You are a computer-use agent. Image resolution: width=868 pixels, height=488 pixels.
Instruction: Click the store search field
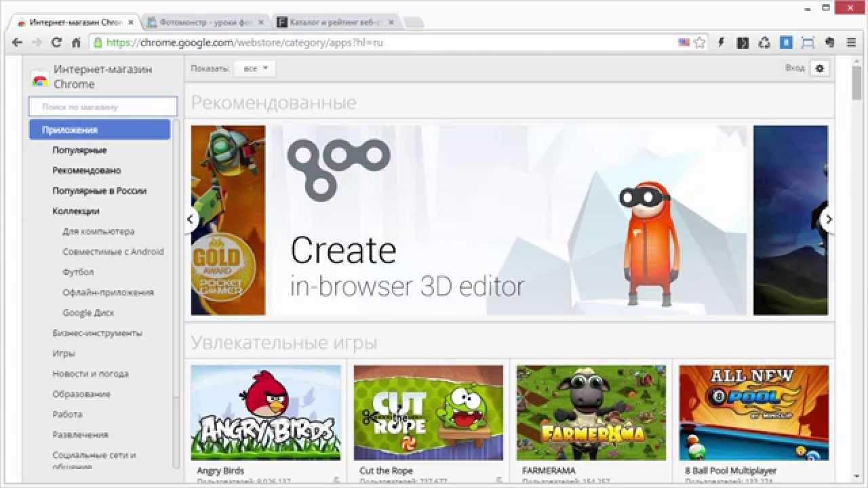point(103,106)
